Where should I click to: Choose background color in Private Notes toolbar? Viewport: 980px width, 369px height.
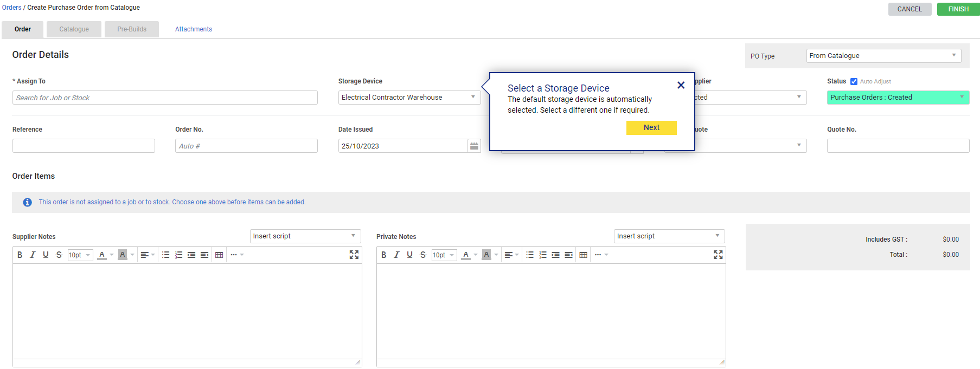486,255
